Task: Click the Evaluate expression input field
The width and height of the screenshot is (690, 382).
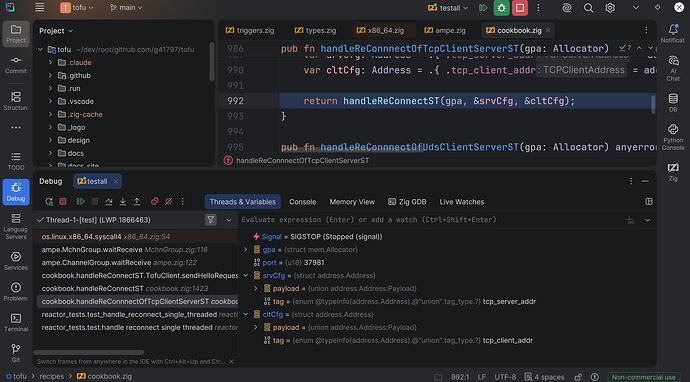Action: tap(431, 220)
